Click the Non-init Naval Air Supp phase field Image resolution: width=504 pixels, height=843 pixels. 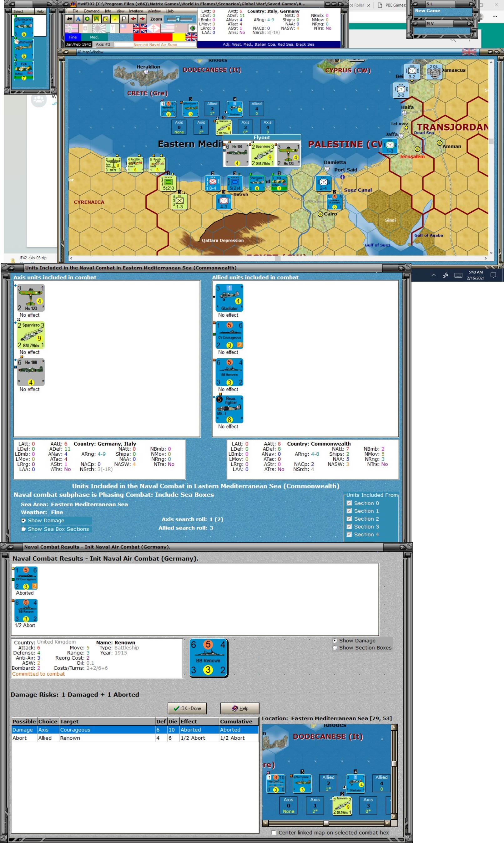click(155, 44)
